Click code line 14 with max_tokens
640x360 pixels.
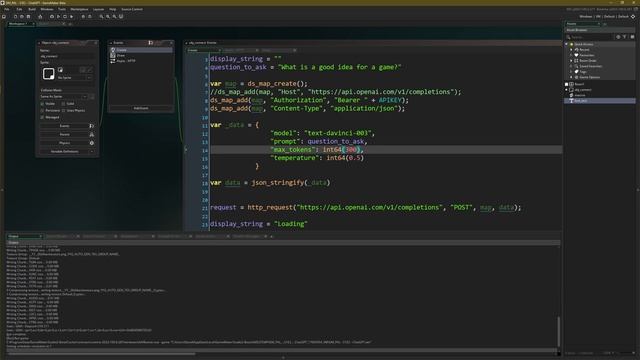coord(386,150)
